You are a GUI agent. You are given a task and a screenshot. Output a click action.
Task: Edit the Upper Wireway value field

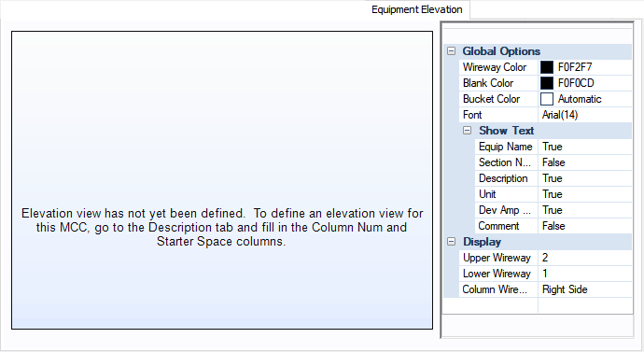(x=585, y=258)
